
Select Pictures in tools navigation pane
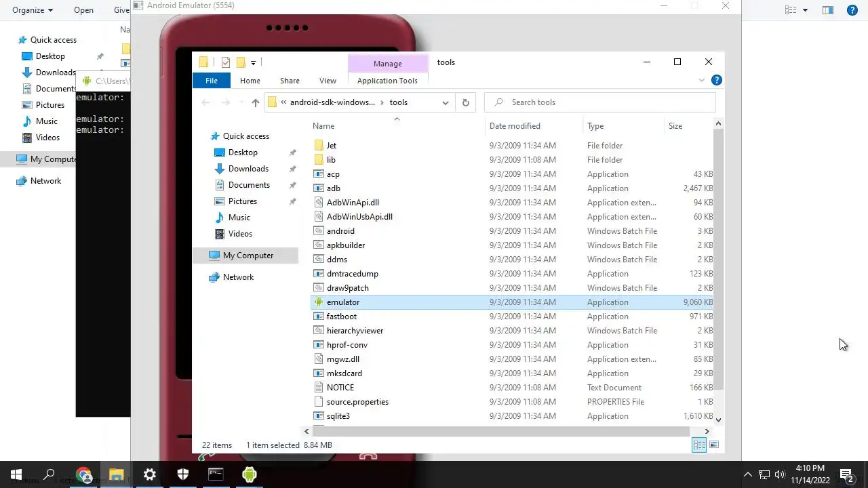coord(243,201)
